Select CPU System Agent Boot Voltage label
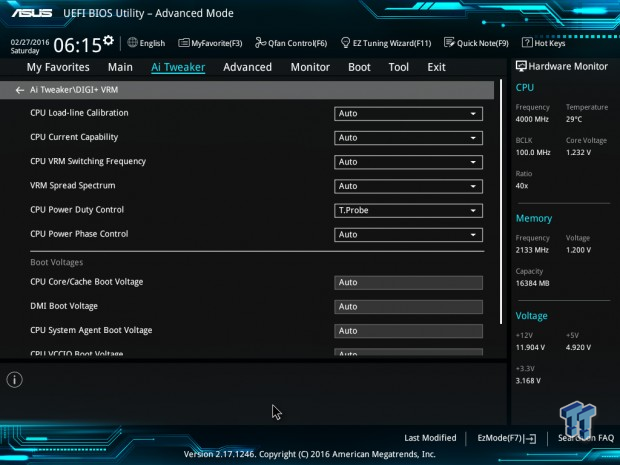 [91, 330]
